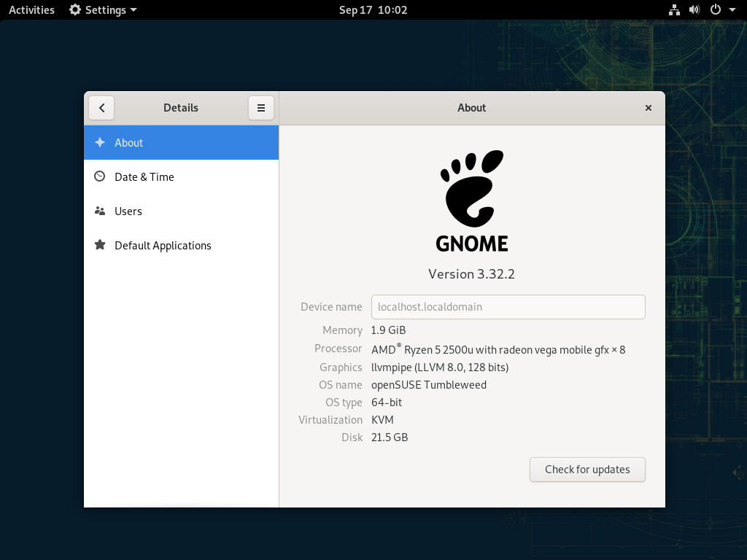Click Check for updates
The width and height of the screenshot is (747, 560).
587,469
